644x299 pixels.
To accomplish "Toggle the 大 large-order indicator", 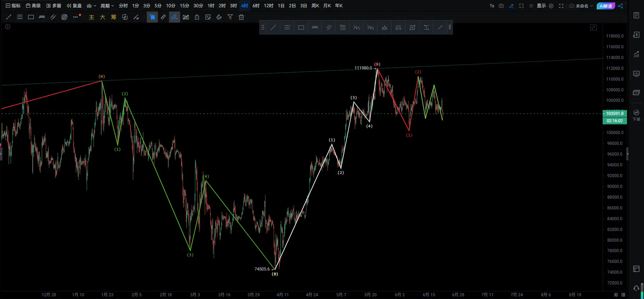I will pyautogui.click(x=103, y=17).
